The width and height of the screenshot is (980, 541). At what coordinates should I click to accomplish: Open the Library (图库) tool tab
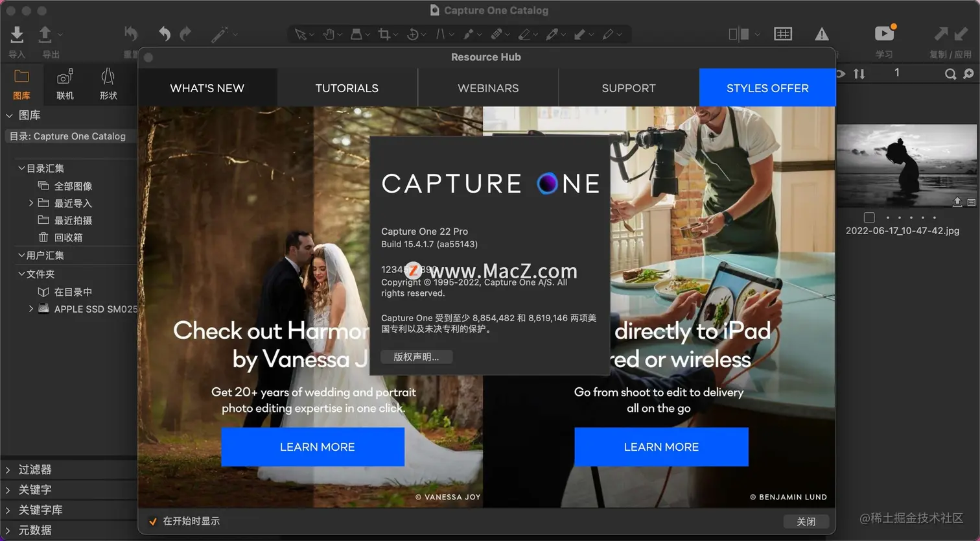coord(21,84)
